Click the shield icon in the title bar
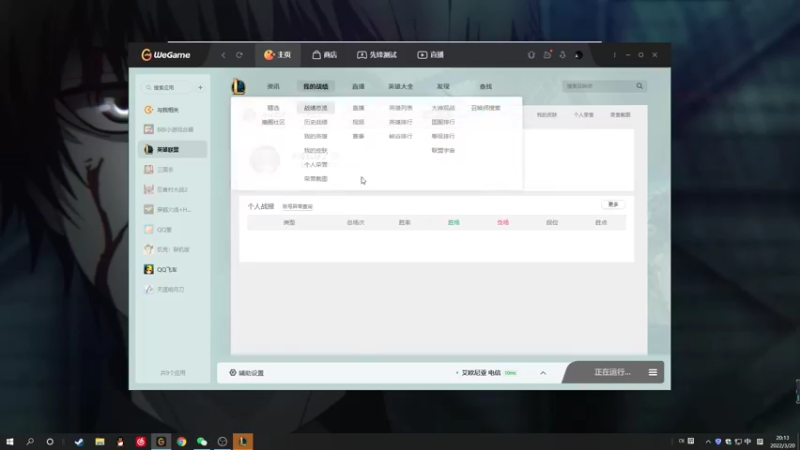Viewport: 800px width, 450px height. 531,55
